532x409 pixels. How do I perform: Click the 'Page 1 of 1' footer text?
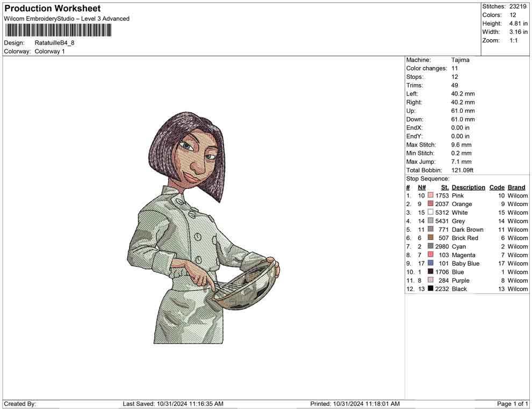click(x=512, y=404)
